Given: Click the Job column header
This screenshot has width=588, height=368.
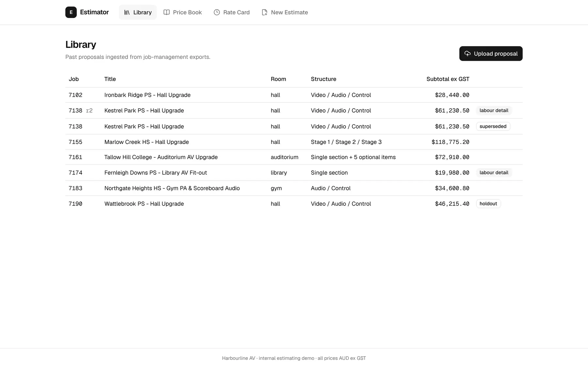Looking at the screenshot, I should [x=74, y=79].
